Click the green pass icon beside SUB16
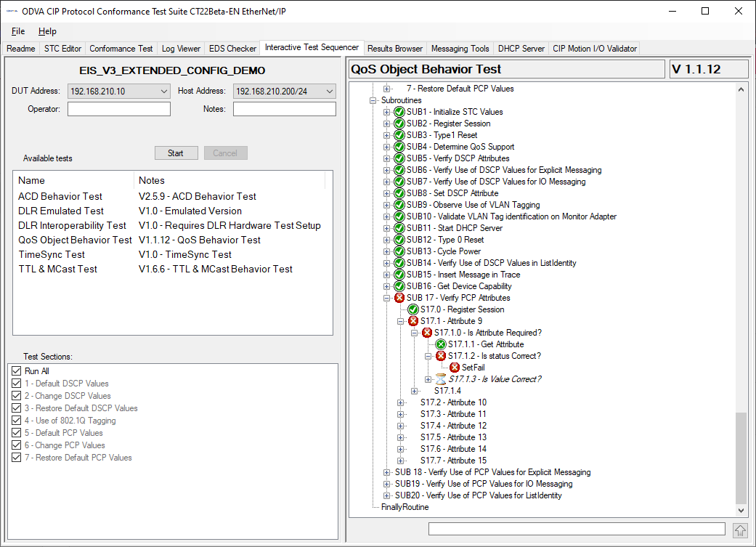Image resolution: width=756 pixels, height=547 pixels. pyautogui.click(x=399, y=286)
